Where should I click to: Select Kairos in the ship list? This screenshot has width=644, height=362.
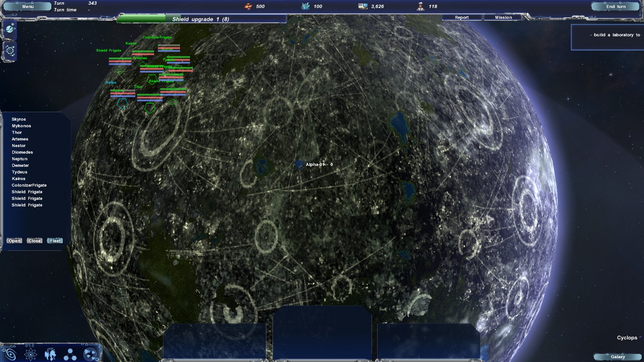pyautogui.click(x=19, y=179)
